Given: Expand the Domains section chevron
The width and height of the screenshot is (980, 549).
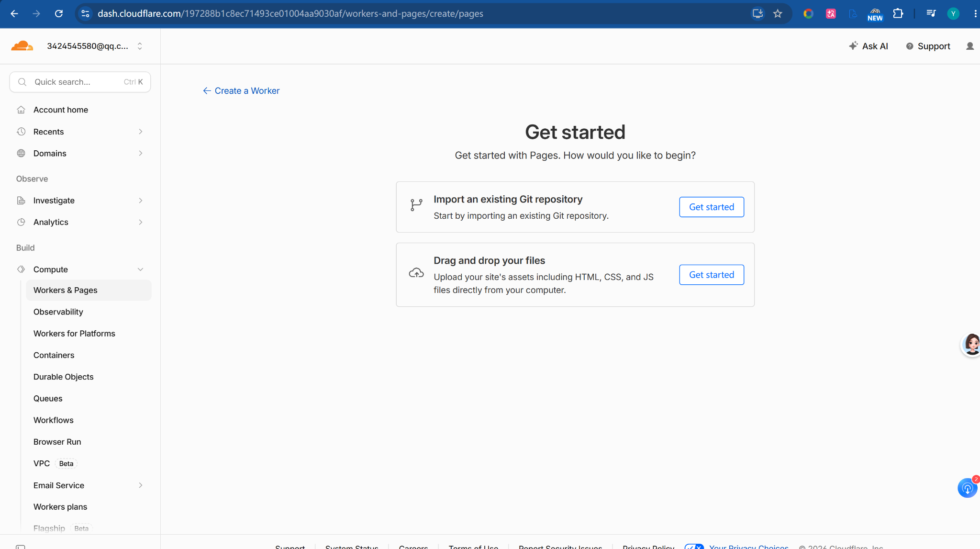Looking at the screenshot, I should [x=141, y=153].
